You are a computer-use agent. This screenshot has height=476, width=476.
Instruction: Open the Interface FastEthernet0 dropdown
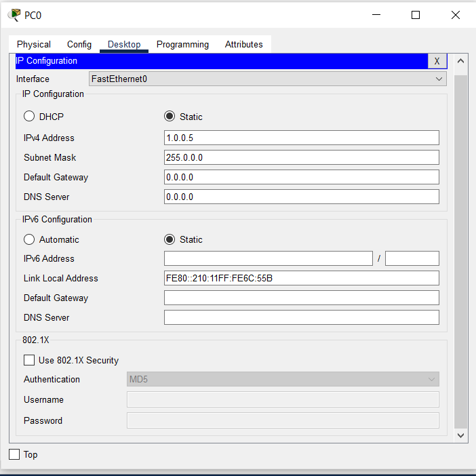point(267,79)
